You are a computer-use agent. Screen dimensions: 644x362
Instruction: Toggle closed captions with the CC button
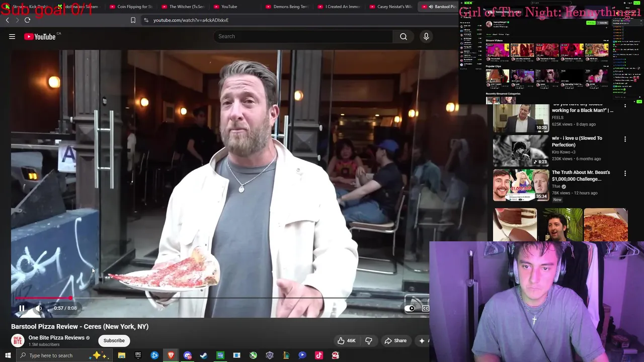pos(426,308)
